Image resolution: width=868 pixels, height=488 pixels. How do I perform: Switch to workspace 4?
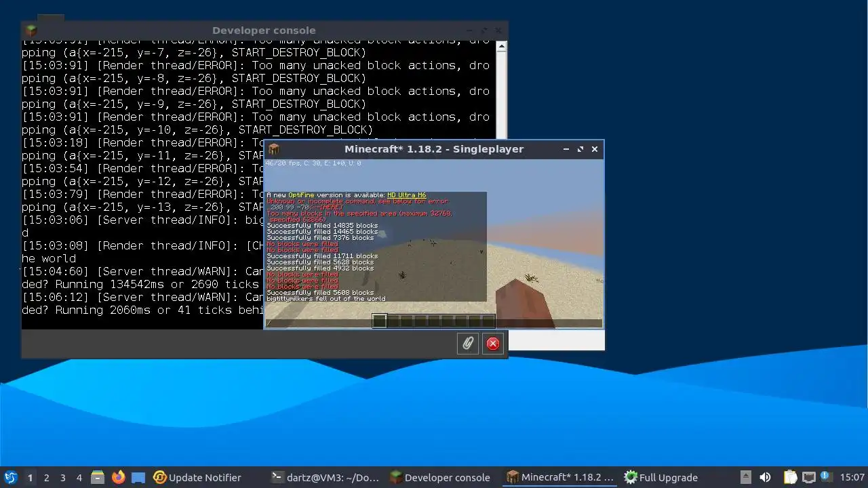pyautogui.click(x=79, y=477)
